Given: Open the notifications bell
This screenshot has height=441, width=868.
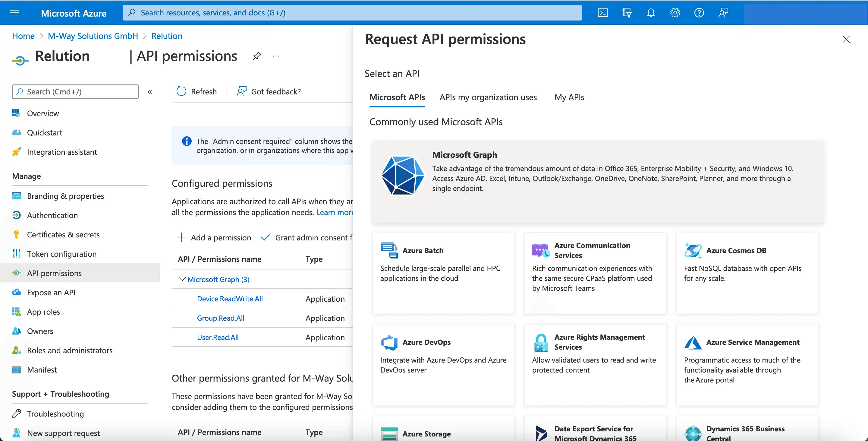Looking at the screenshot, I should point(651,13).
